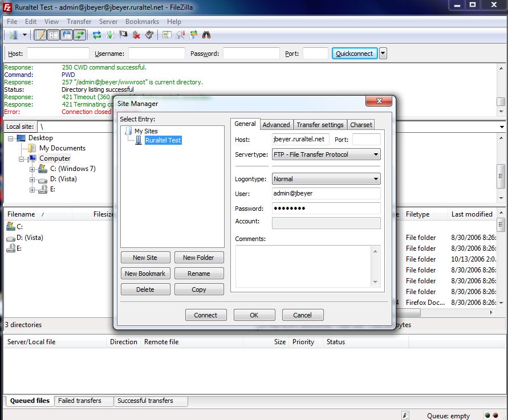Click the C: drive icon in file list
Screen dimensions: 508x420
click(x=11, y=226)
